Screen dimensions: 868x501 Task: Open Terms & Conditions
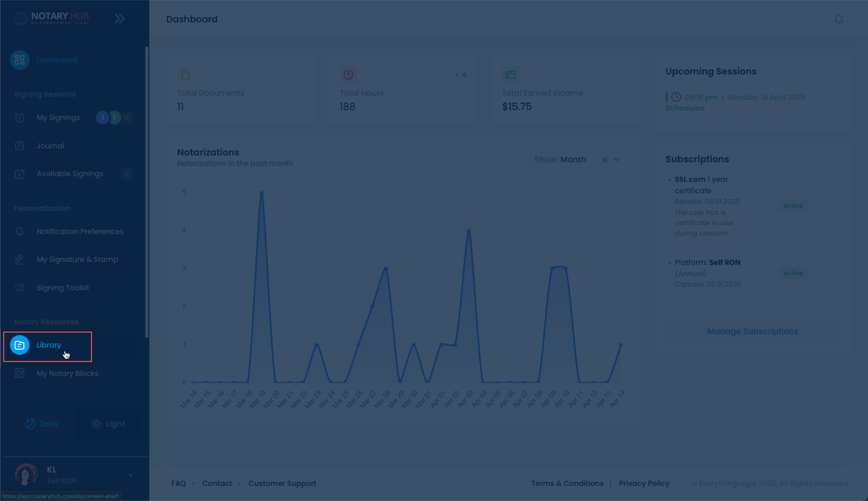[x=567, y=483]
